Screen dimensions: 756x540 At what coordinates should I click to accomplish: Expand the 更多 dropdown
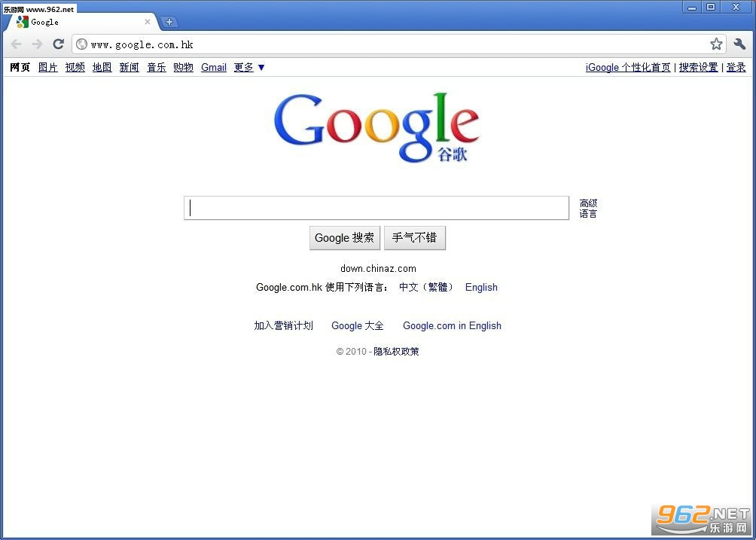pos(248,68)
